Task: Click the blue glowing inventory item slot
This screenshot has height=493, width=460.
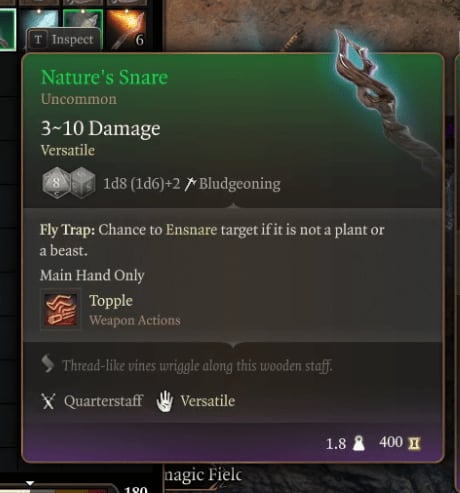Action: (x=39, y=19)
